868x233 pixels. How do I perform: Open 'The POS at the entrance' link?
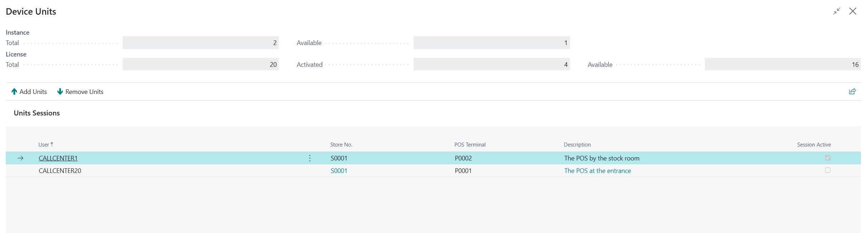pos(598,171)
